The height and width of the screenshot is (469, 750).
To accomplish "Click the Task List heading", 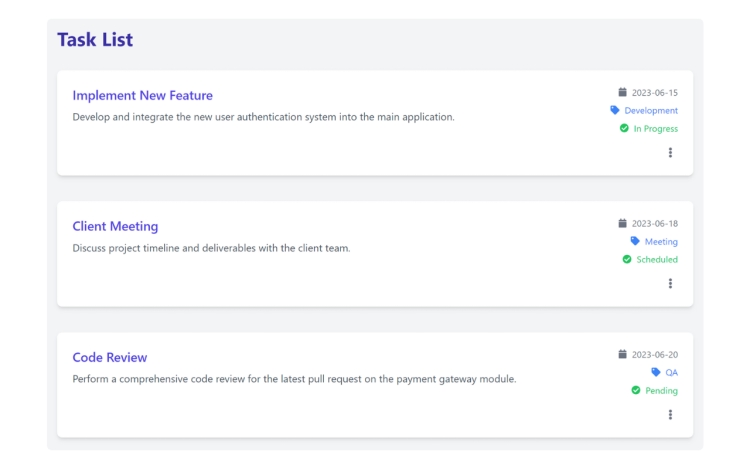I will pyautogui.click(x=95, y=40).
